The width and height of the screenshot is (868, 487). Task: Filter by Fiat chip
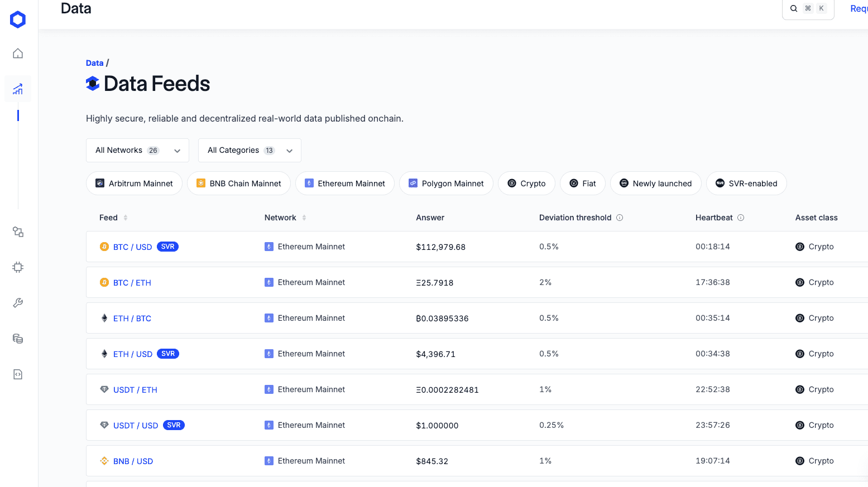click(x=583, y=184)
